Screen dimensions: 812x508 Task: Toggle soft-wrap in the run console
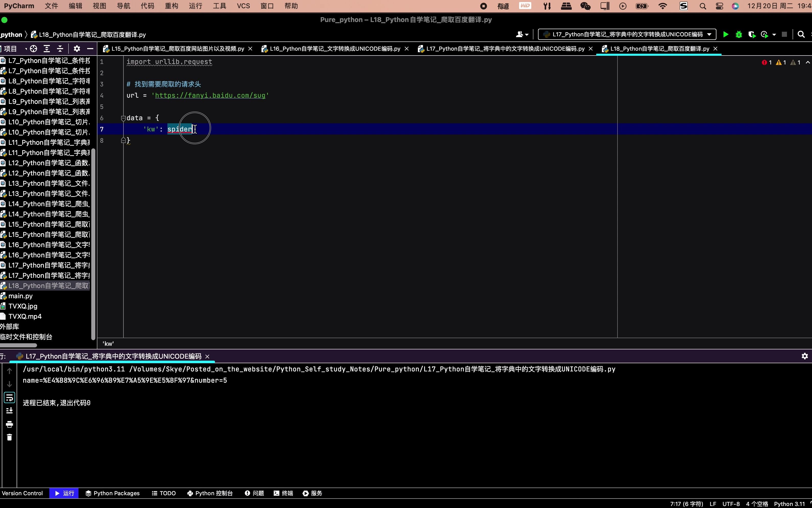tap(9, 397)
